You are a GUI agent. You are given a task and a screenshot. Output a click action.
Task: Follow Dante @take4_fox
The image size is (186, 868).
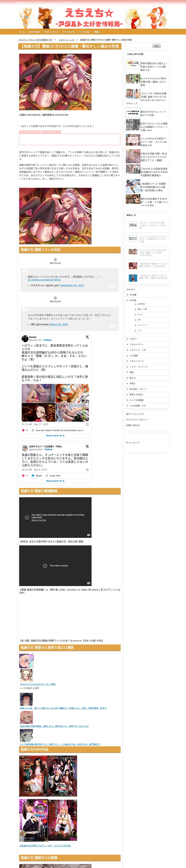pos(48,340)
